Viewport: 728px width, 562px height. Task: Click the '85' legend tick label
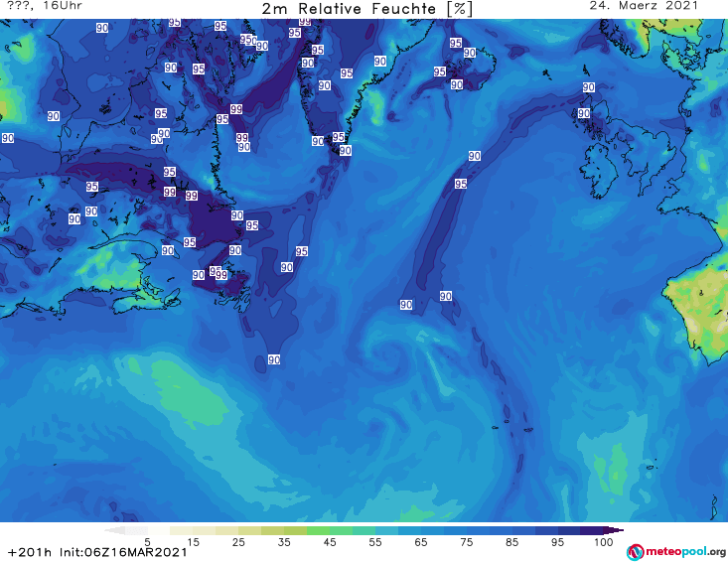[x=511, y=542]
